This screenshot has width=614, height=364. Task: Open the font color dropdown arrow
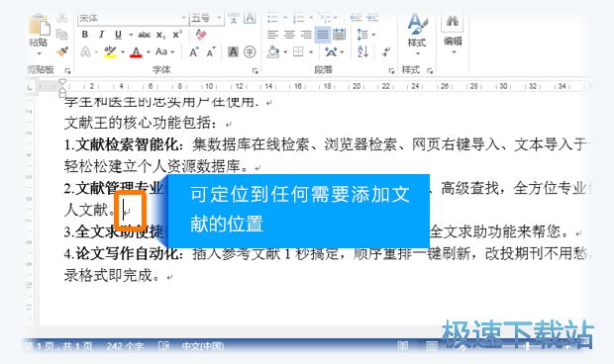point(148,52)
